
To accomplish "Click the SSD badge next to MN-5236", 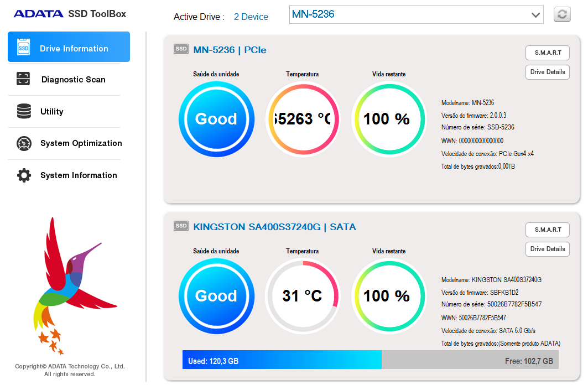I will coord(181,49).
